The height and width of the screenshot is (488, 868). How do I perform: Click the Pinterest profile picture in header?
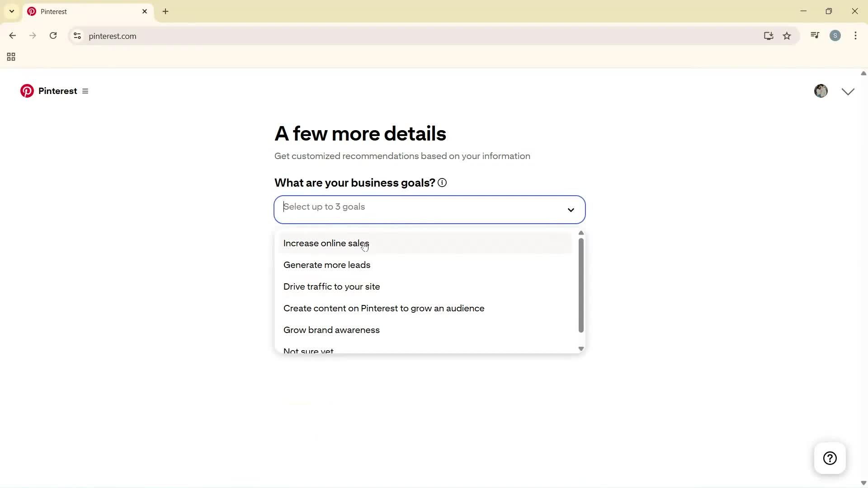[821, 91]
